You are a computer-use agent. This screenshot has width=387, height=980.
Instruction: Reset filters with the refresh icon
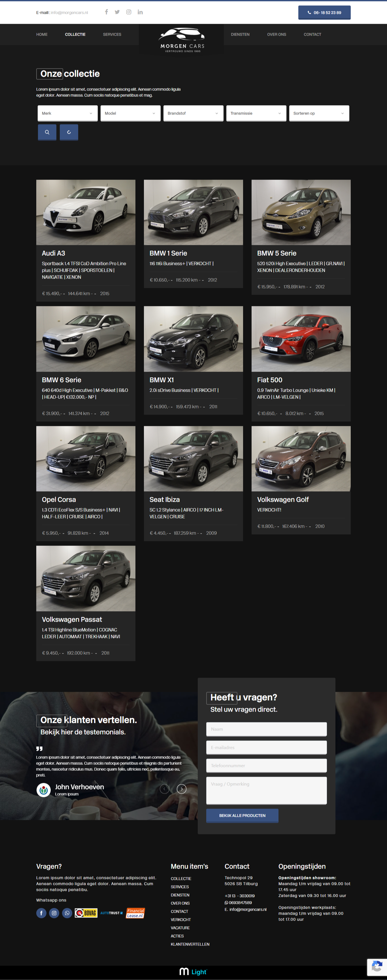click(x=69, y=132)
